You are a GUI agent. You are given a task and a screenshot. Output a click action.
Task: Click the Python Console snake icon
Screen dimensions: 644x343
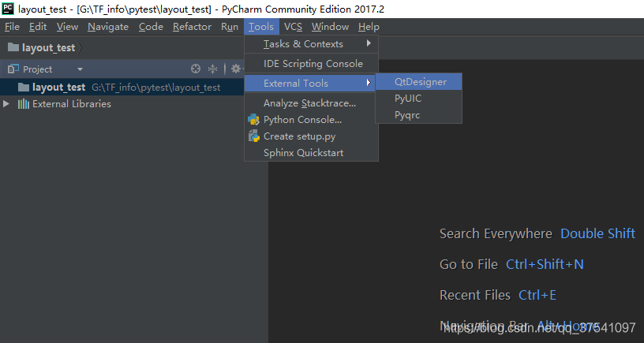tap(254, 120)
